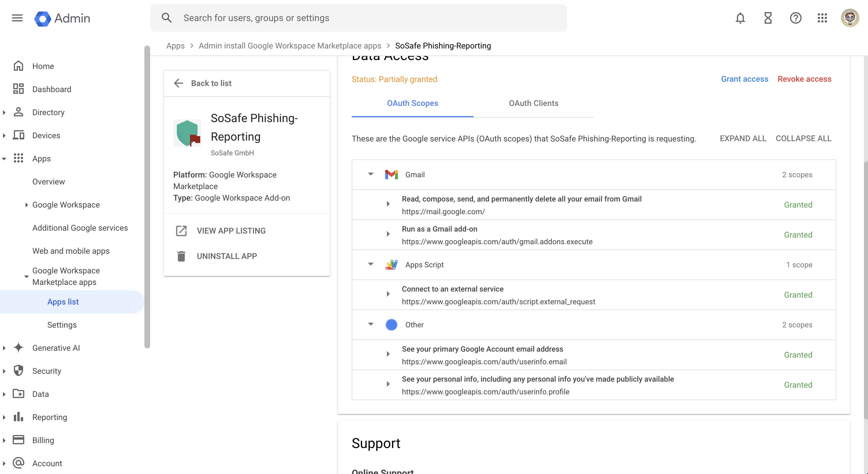
Task: Click the search users or settings field
Action: [x=358, y=18]
